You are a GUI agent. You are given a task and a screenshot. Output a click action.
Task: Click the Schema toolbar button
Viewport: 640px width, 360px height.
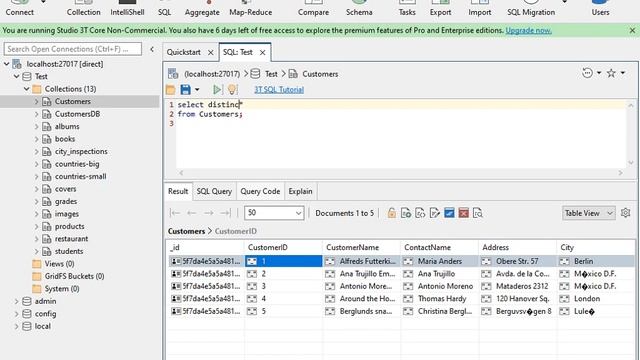click(359, 8)
